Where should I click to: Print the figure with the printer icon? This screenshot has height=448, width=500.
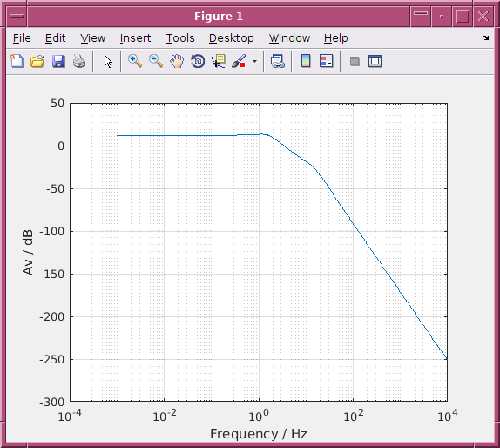coord(79,61)
